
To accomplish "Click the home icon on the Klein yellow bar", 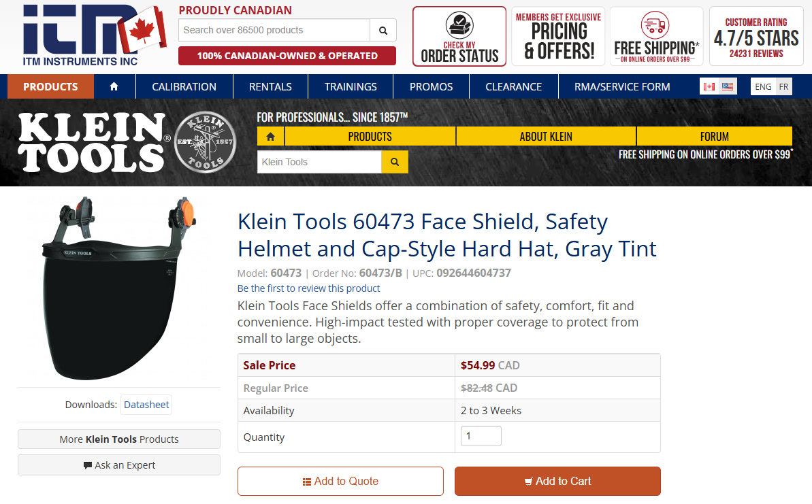I will click(270, 136).
